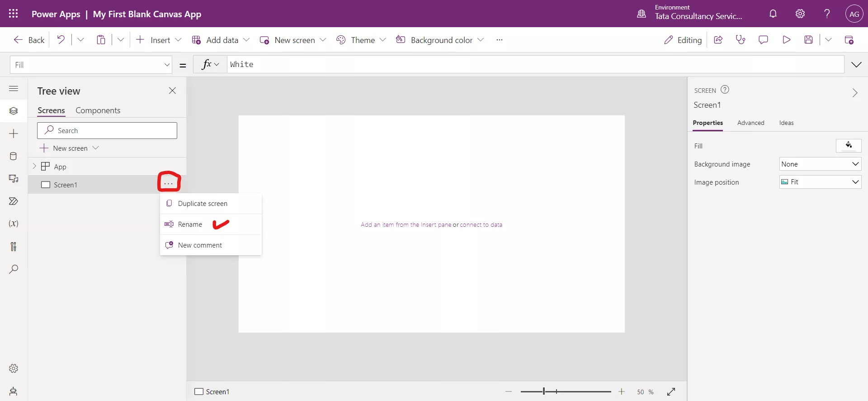Image resolution: width=868 pixels, height=401 pixels.
Task: Expand the formula bar chevron
Action: (x=856, y=65)
